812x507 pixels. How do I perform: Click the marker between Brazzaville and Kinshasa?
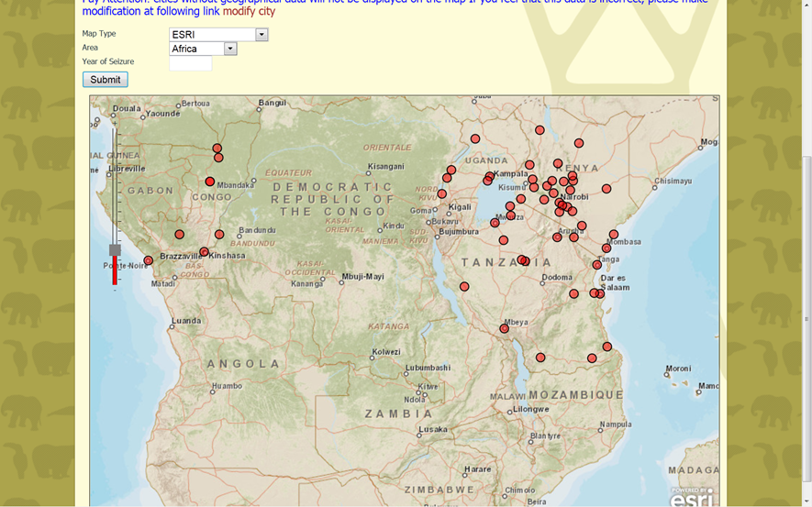[x=204, y=252]
